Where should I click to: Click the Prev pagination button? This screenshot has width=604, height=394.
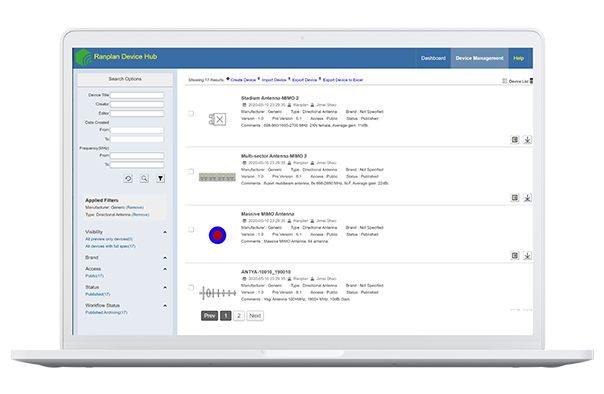210,316
